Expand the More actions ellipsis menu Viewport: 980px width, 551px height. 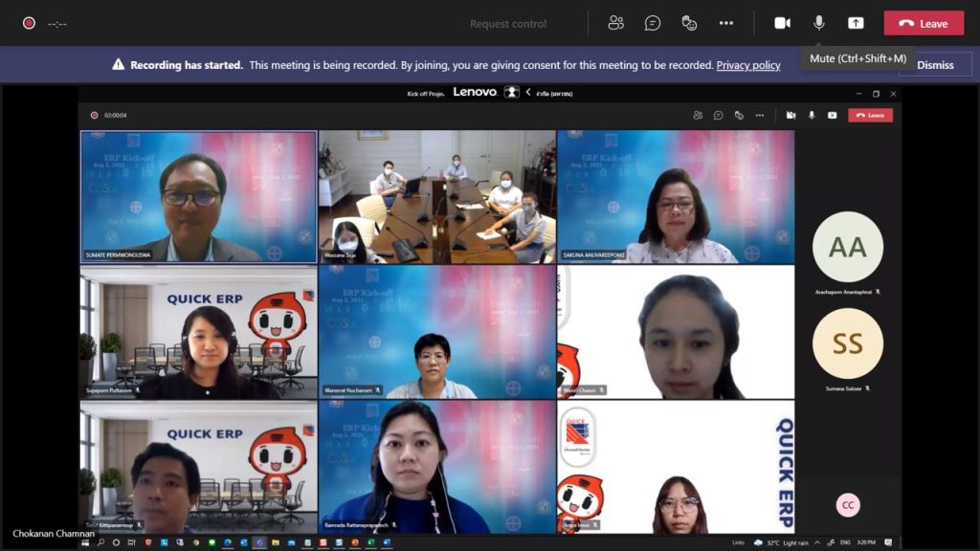(726, 23)
